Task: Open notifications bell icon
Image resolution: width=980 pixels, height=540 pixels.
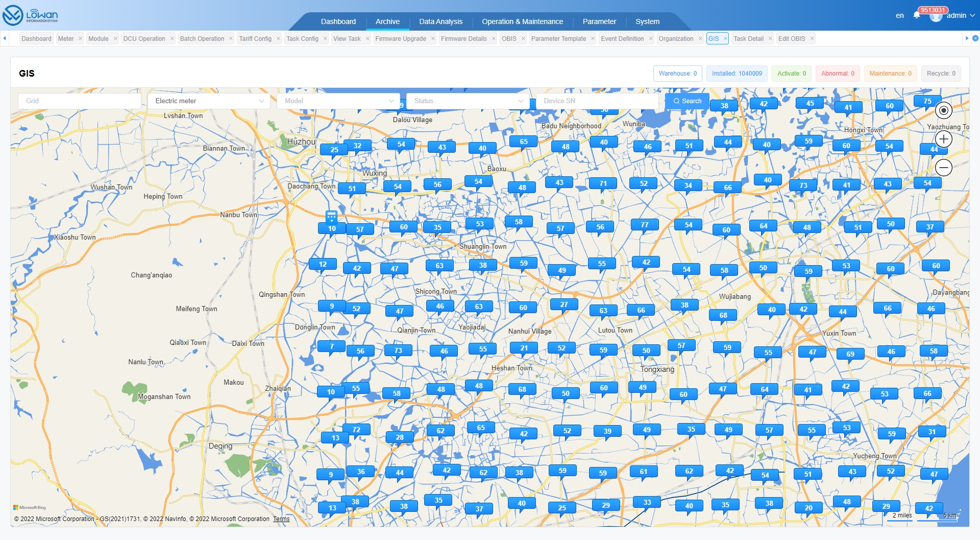Action: coord(917,15)
